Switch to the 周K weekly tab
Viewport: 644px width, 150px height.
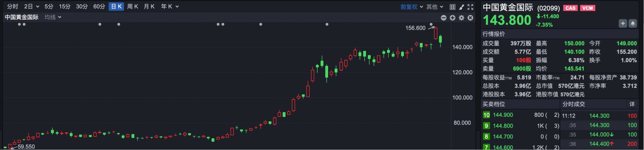pyautogui.click(x=132, y=7)
